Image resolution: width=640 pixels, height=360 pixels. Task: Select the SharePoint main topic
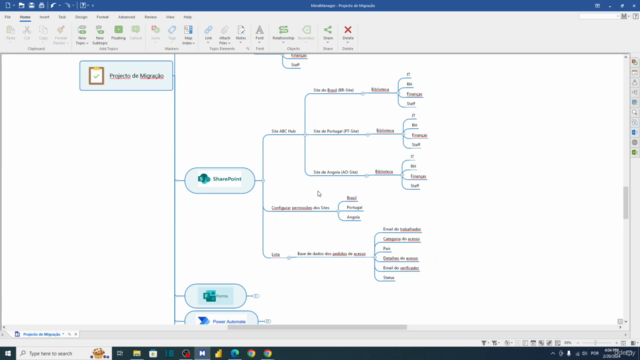click(220, 180)
